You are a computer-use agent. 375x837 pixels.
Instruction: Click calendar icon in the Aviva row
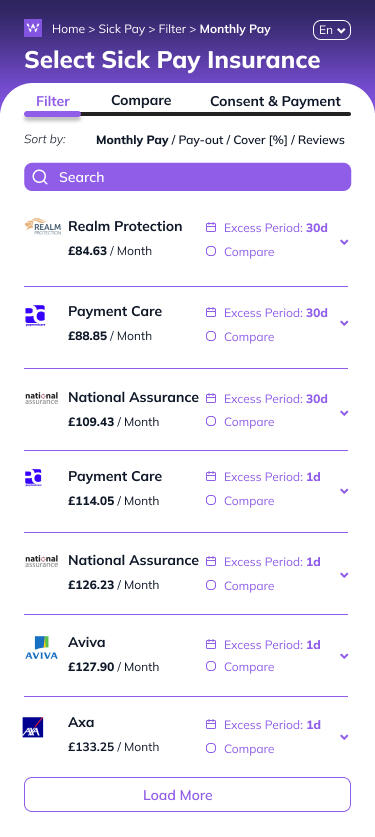211,645
